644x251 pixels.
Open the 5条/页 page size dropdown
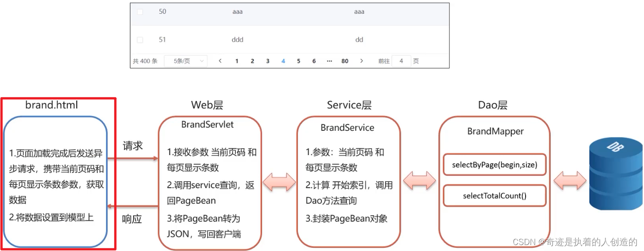[185, 61]
